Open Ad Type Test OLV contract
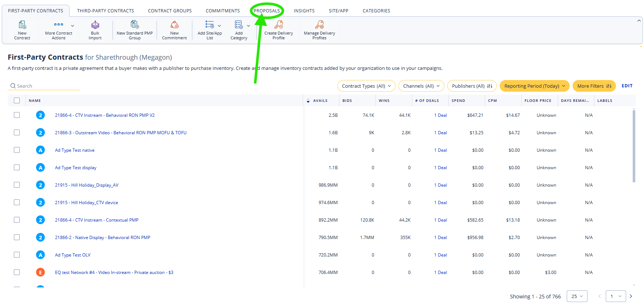The width and height of the screenshot is (644, 306). click(73, 255)
